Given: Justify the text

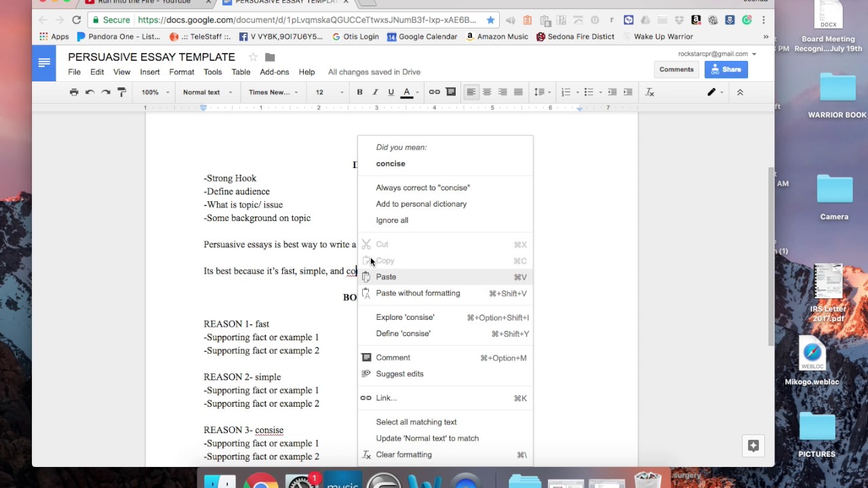Looking at the screenshot, I should 519,92.
